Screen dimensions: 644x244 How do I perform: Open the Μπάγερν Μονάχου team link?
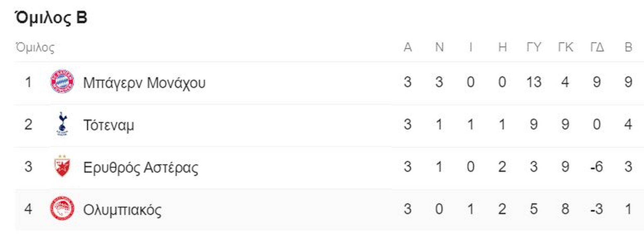point(144,83)
